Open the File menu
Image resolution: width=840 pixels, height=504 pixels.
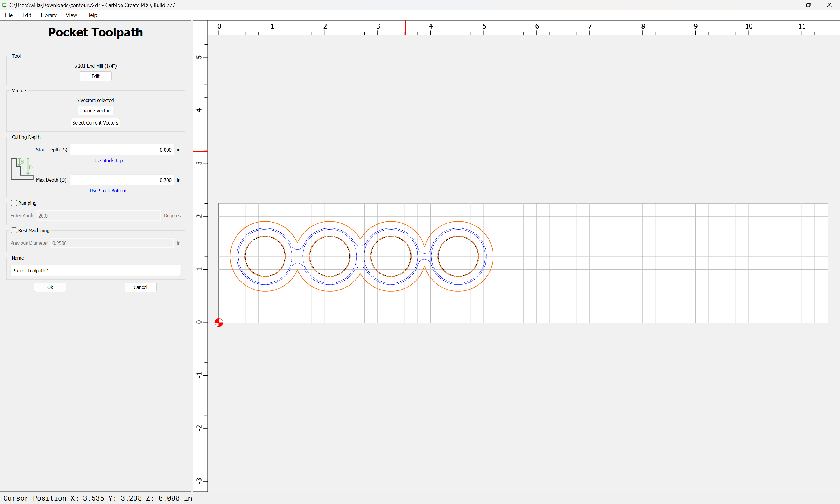tap(8, 15)
